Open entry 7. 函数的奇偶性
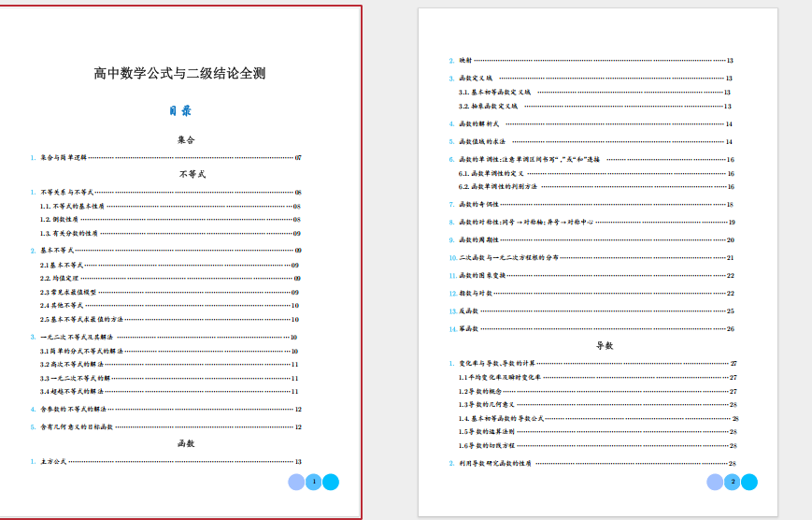The height and width of the screenshot is (520, 812). click(591, 204)
